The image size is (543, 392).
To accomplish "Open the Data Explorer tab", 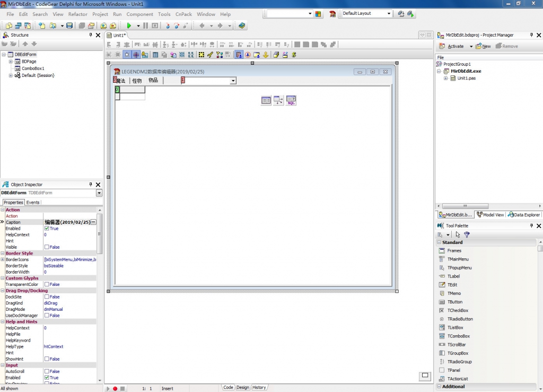I will 523,215.
